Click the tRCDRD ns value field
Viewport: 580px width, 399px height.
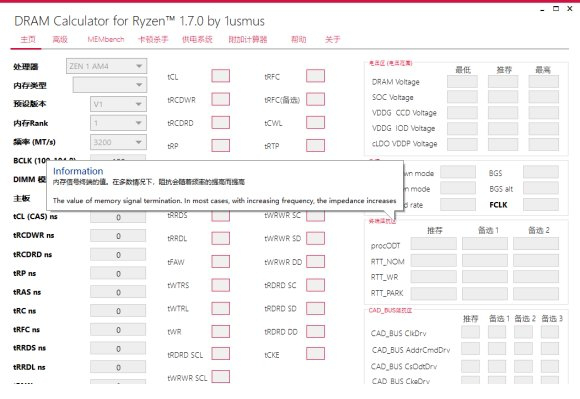point(118,254)
